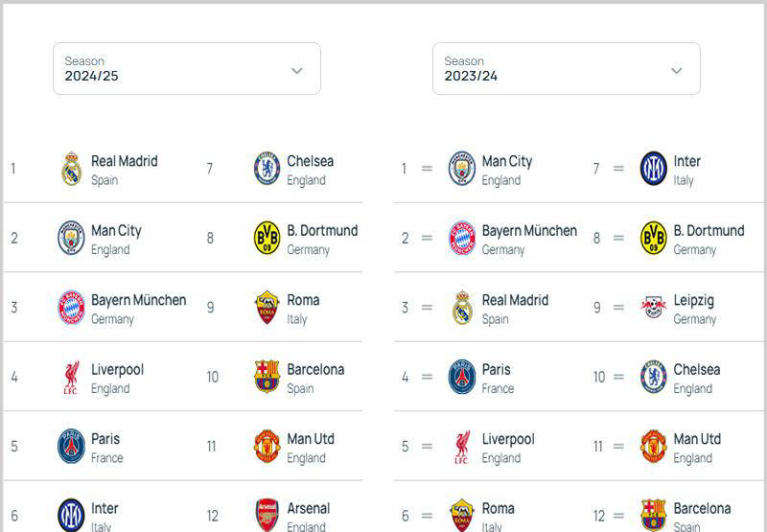Screen dimensions: 767x532
Task: Click Inter crest in 2023/24 rankings
Action: [x=654, y=169]
